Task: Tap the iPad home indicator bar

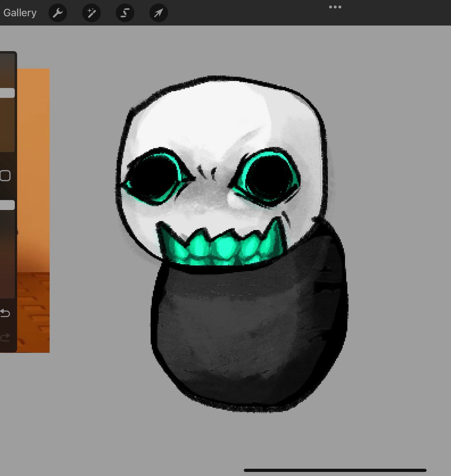Action: click(335, 470)
